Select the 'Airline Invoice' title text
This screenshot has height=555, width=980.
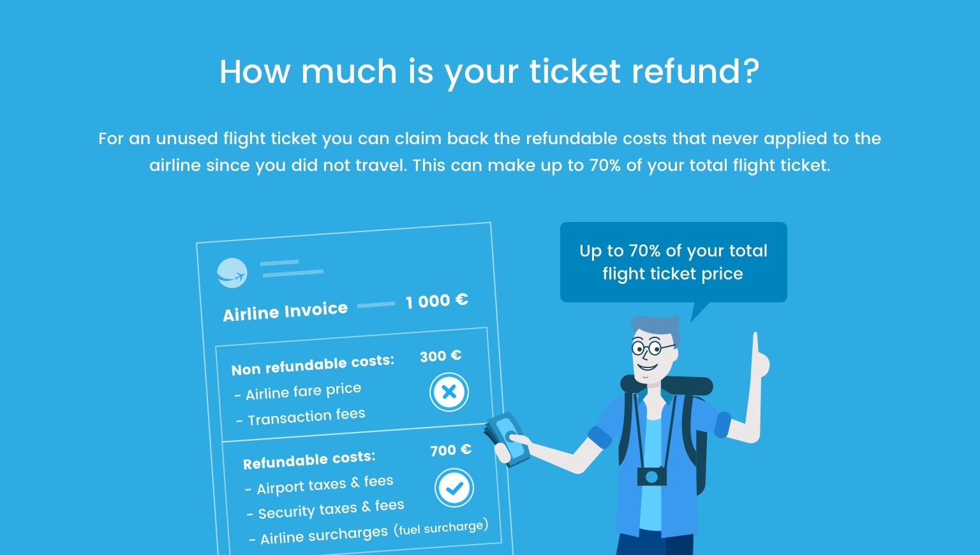(x=285, y=311)
